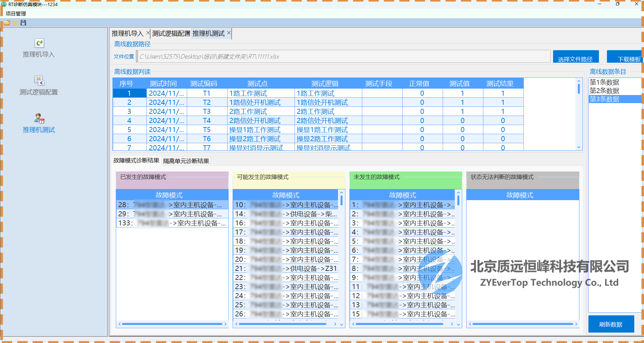Select fault mode row 1 in 未发生 list
The image size is (644, 343).
403,205
